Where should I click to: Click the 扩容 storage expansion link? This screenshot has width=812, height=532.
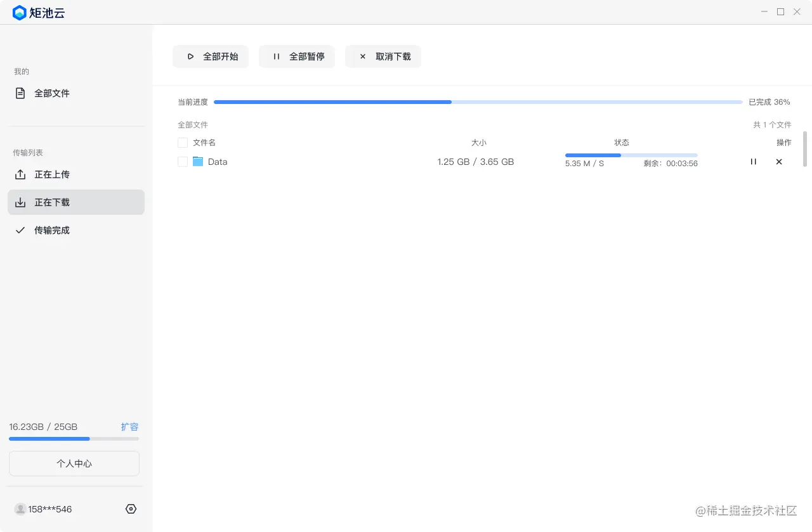(x=129, y=427)
